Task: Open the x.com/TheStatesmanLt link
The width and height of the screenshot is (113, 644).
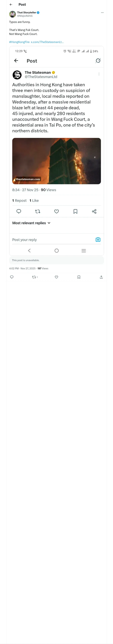Action: pyautogui.click(x=47, y=42)
